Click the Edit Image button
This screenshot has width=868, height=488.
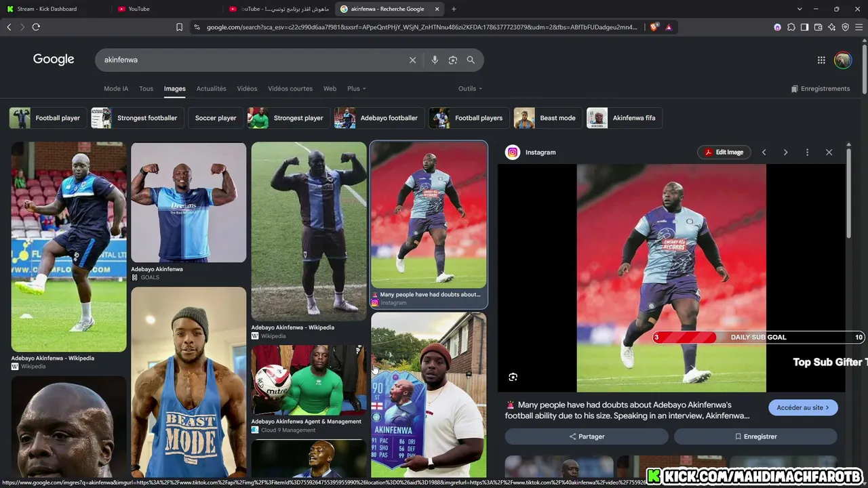[x=724, y=152]
